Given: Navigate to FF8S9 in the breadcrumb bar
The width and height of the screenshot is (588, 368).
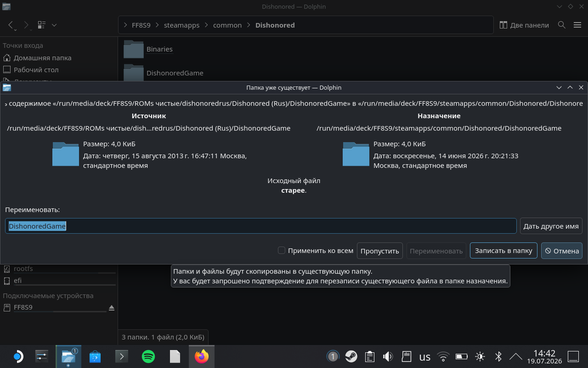Looking at the screenshot, I should coord(141,25).
